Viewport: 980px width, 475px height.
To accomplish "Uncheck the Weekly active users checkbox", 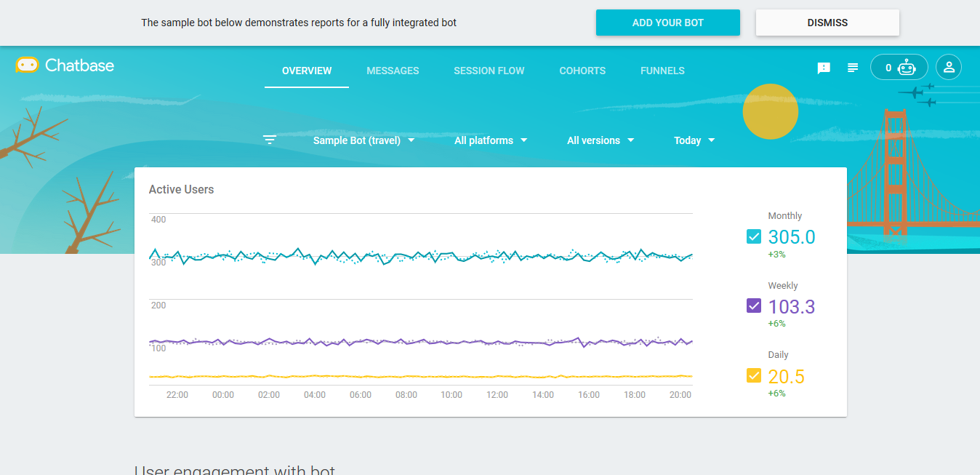I will [x=754, y=306].
